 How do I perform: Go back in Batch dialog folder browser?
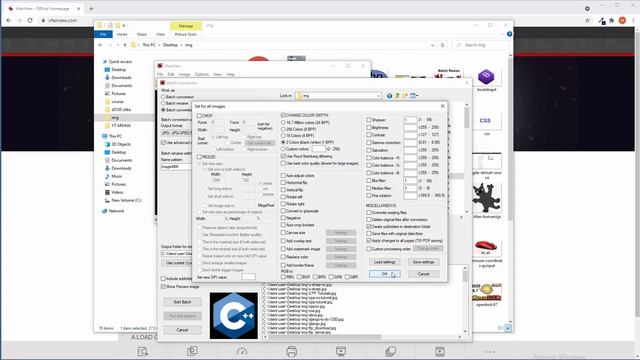click(389, 96)
